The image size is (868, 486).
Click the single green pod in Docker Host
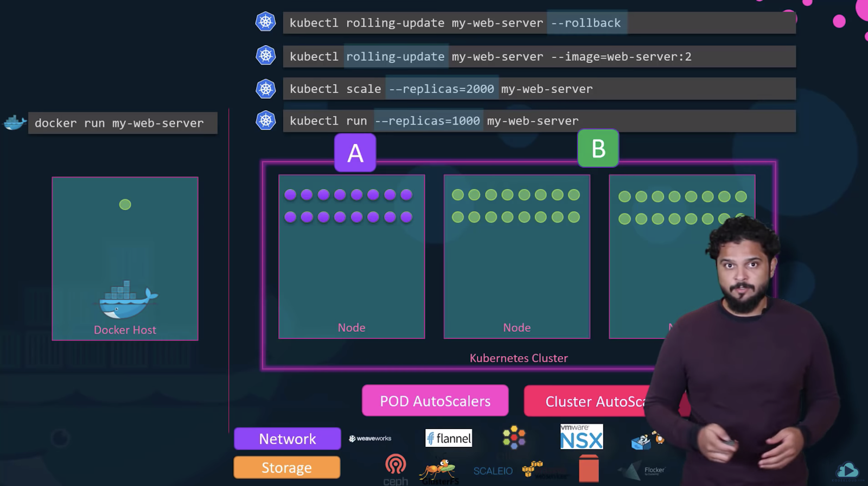pyautogui.click(x=125, y=205)
